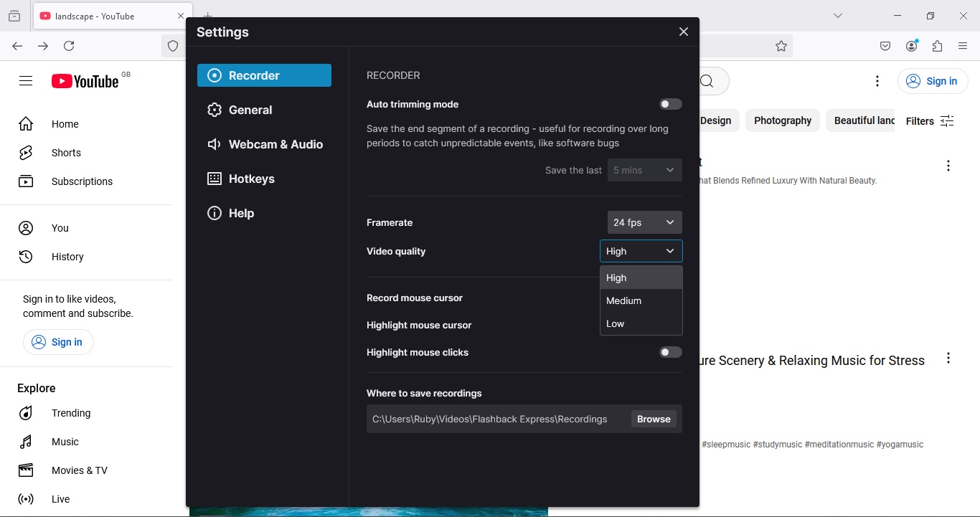Click Sign in button in YouTube header
The width and height of the screenshot is (980, 517).
pyautogui.click(x=933, y=81)
